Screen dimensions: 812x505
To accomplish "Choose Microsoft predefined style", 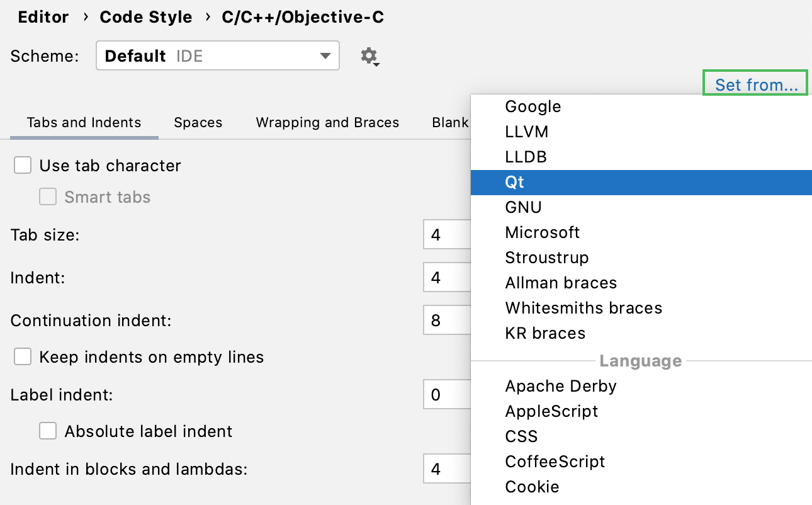I will pyautogui.click(x=641, y=232).
